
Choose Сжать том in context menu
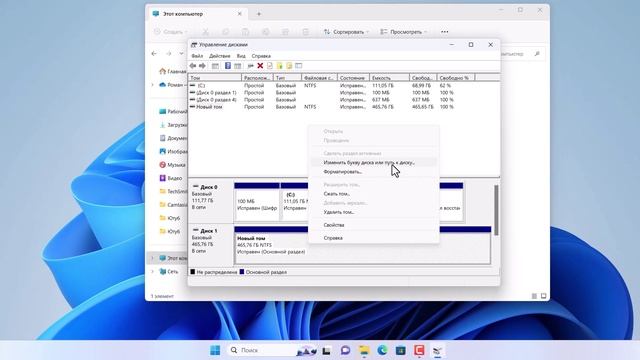pos(373,194)
